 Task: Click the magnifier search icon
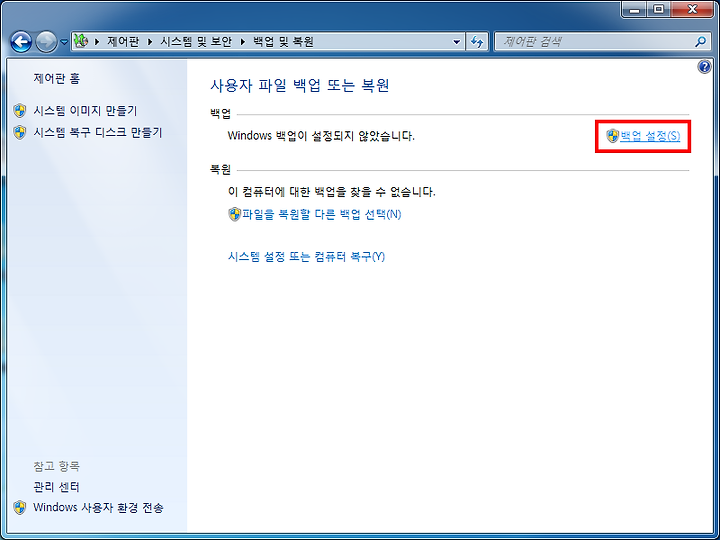pos(700,42)
